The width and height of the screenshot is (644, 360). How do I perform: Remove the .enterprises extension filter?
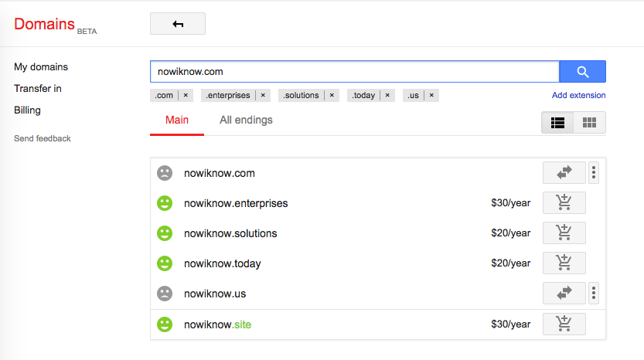(x=263, y=95)
